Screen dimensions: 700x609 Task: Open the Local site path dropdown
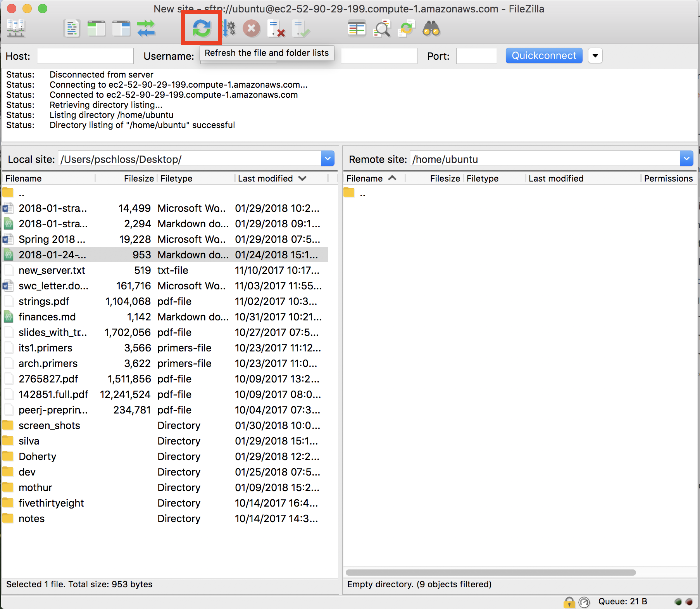[x=328, y=159]
